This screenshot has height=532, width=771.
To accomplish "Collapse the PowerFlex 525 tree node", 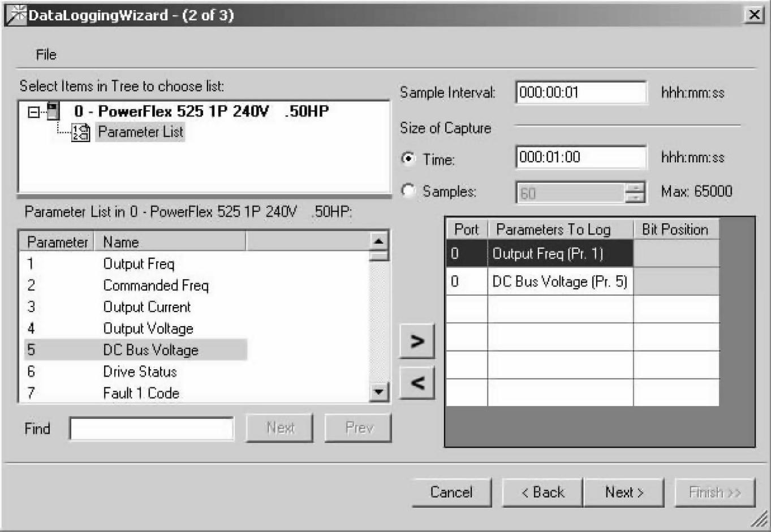I will point(34,112).
